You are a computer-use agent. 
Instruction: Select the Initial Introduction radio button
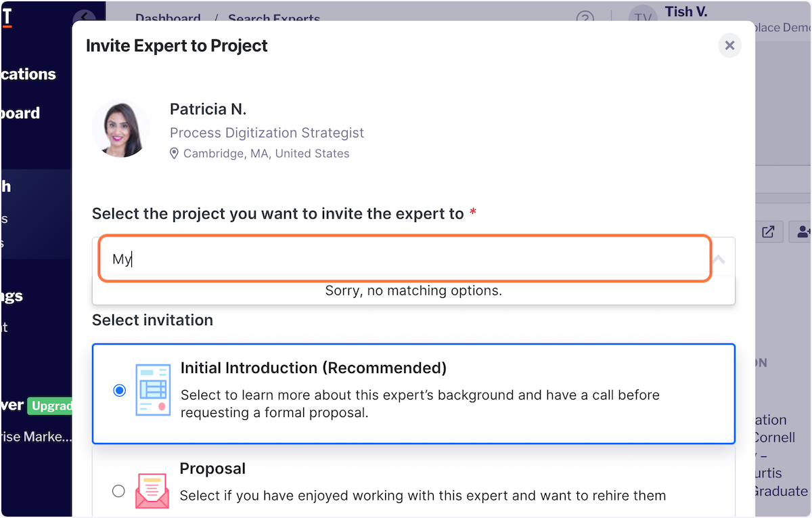[x=120, y=391]
